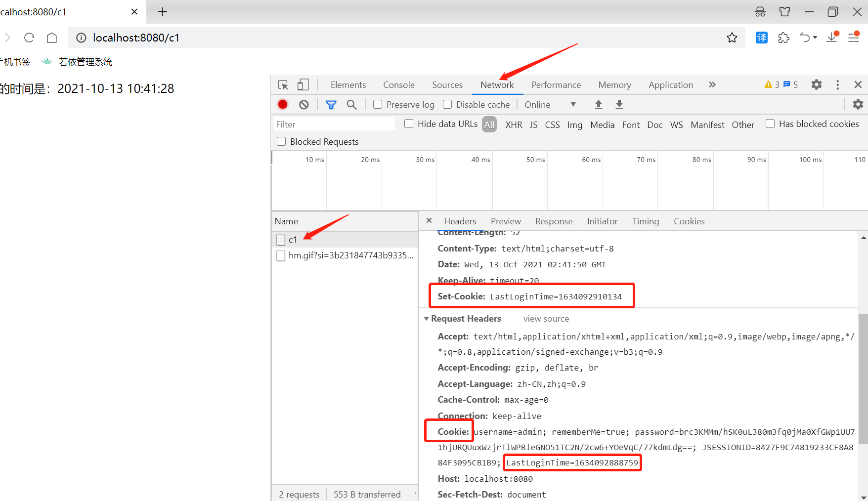Screen dimensions: 868x501
Task: Import a HAR file with upload arrow
Action: [599, 104]
